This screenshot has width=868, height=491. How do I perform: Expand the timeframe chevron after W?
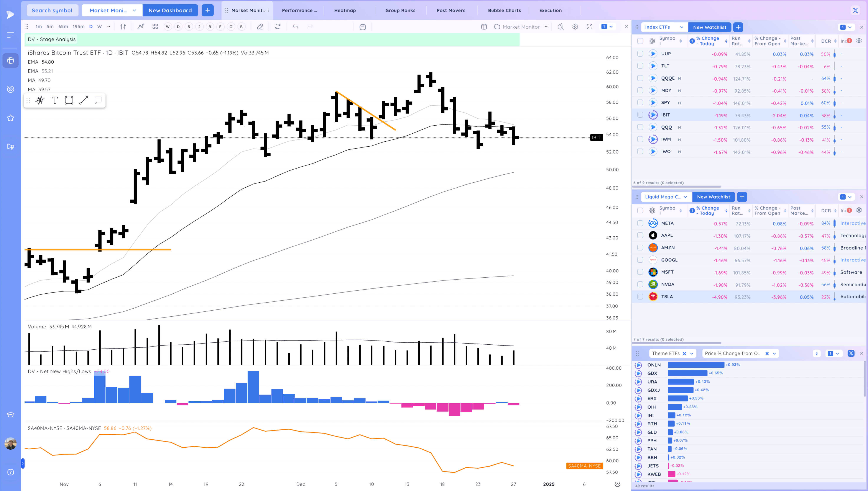109,27
